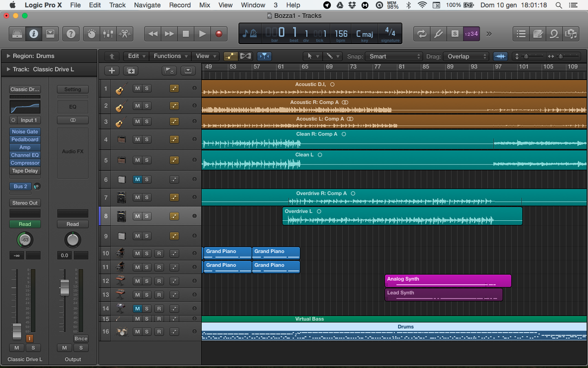The width and height of the screenshot is (588, 368).
Task: Click the Bnce bounce button
Action: (81, 339)
